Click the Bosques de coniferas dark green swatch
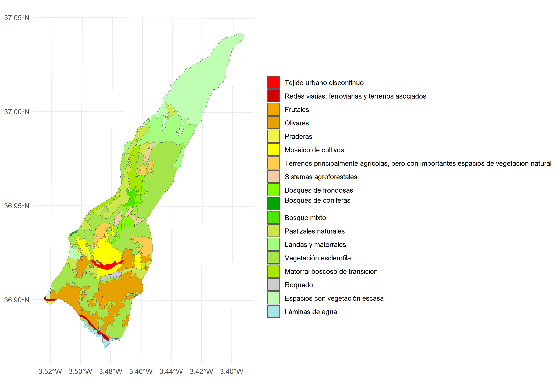This screenshot has height=392, width=560. (x=273, y=203)
